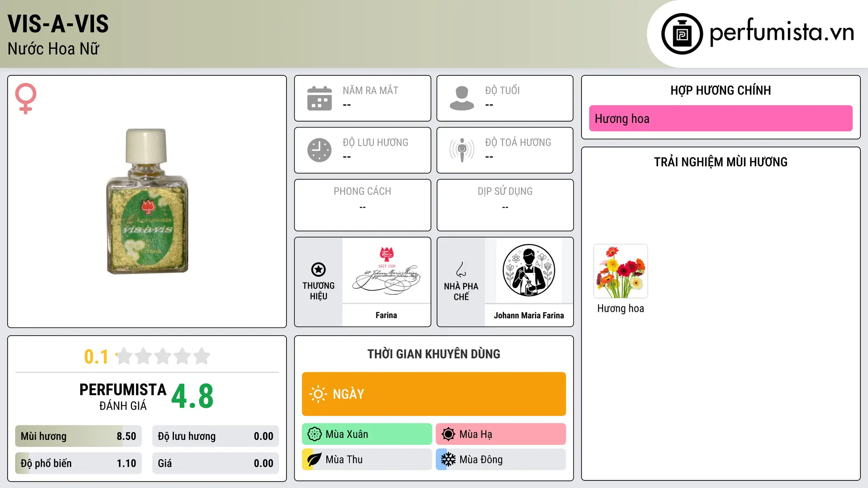Click the sillage icon beside Độ toả hương
This screenshot has height=488, width=868.
(x=462, y=150)
